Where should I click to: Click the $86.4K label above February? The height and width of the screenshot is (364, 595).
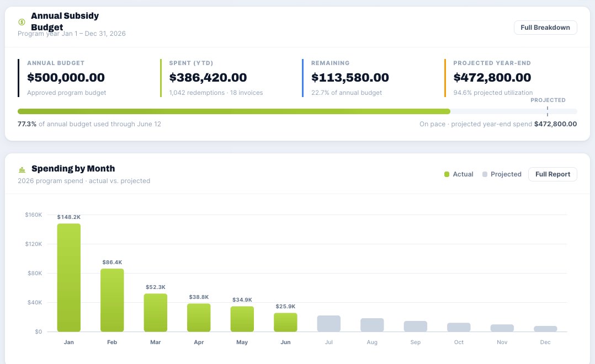click(112, 262)
